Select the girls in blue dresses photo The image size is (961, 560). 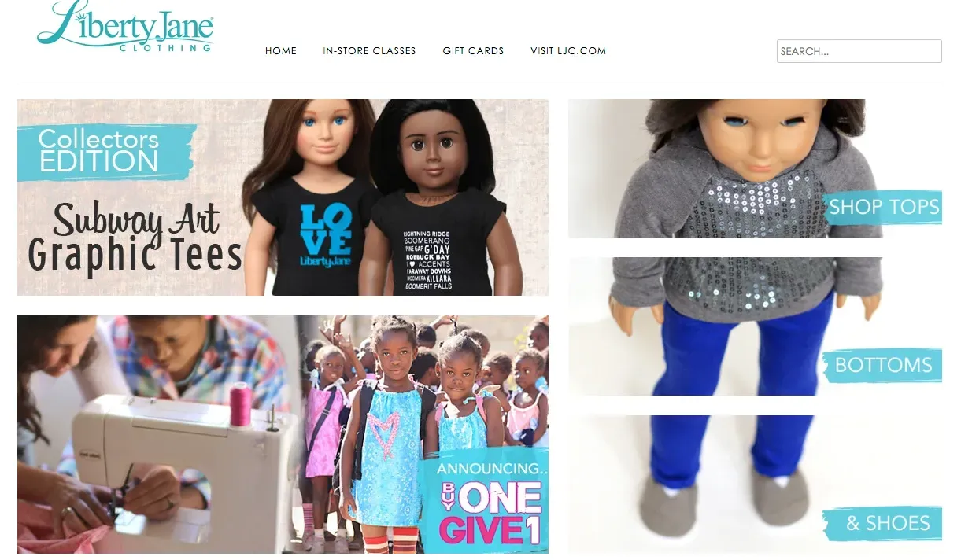pos(425,434)
